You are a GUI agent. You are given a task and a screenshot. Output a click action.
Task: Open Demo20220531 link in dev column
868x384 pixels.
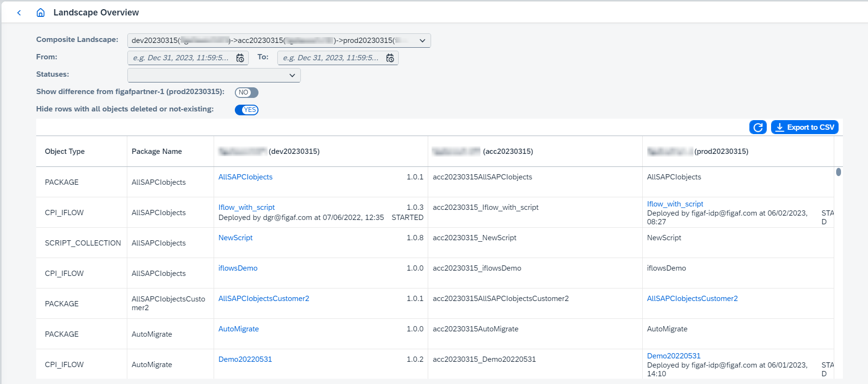(245, 359)
